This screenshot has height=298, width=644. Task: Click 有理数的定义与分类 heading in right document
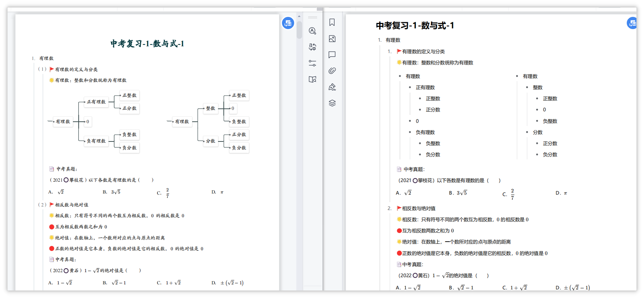[423, 52]
